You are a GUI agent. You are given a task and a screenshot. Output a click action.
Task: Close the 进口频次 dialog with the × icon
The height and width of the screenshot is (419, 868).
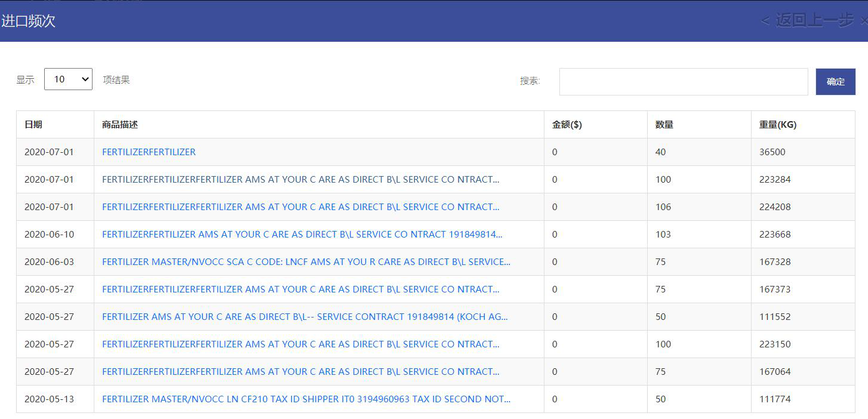(863, 20)
